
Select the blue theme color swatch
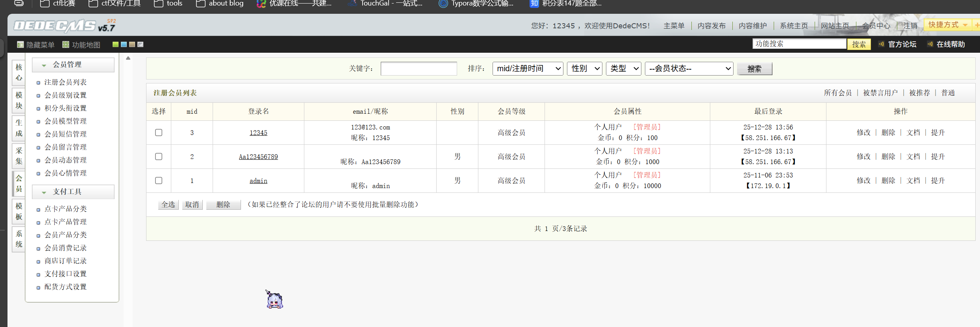[124, 44]
